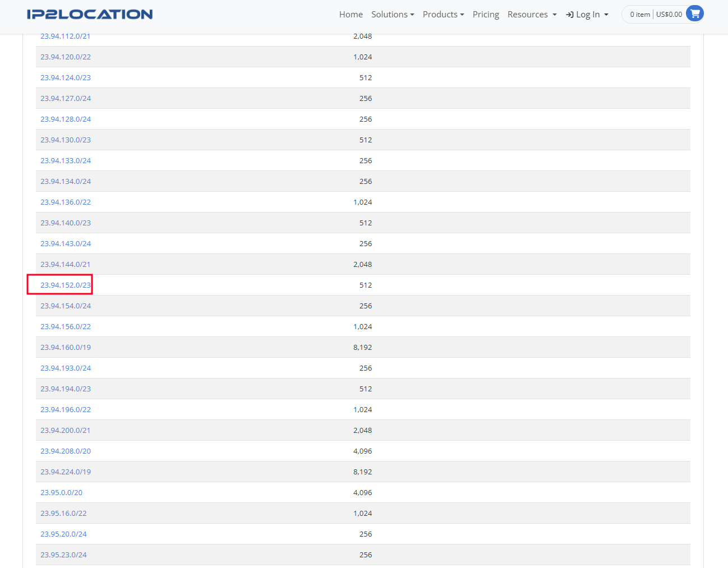Viewport: 728px width, 568px height.
Task: Open the 23.95.23.0/24 range link
Action: point(63,555)
